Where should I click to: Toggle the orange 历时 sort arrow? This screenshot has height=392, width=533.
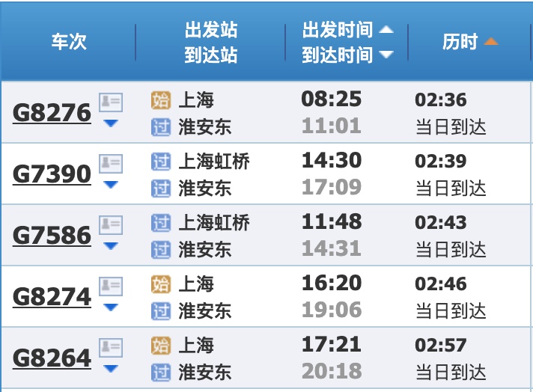click(491, 41)
